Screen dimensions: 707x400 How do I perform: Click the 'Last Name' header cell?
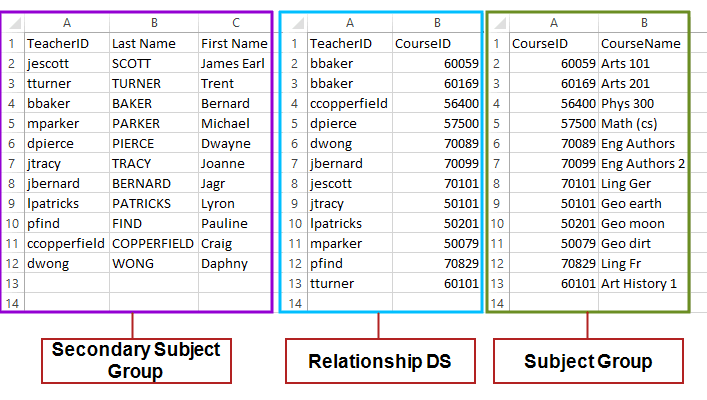(x=154, y=43)
